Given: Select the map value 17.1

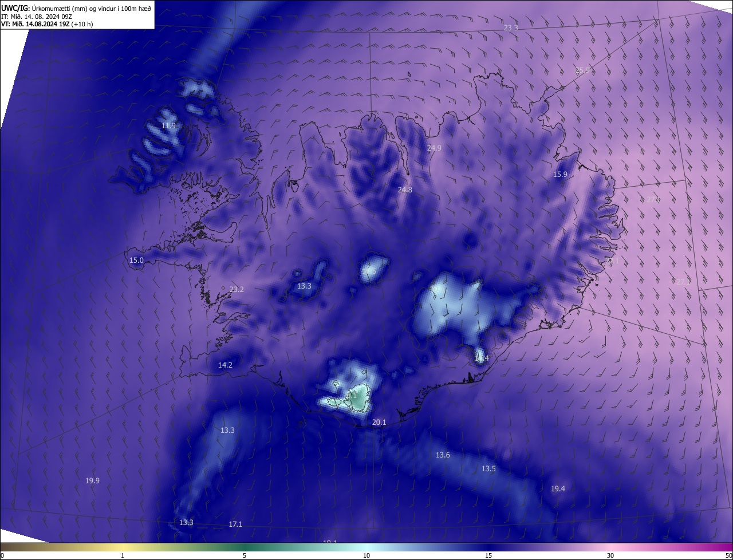Looking at the screenshot, I should coord(235,524).
